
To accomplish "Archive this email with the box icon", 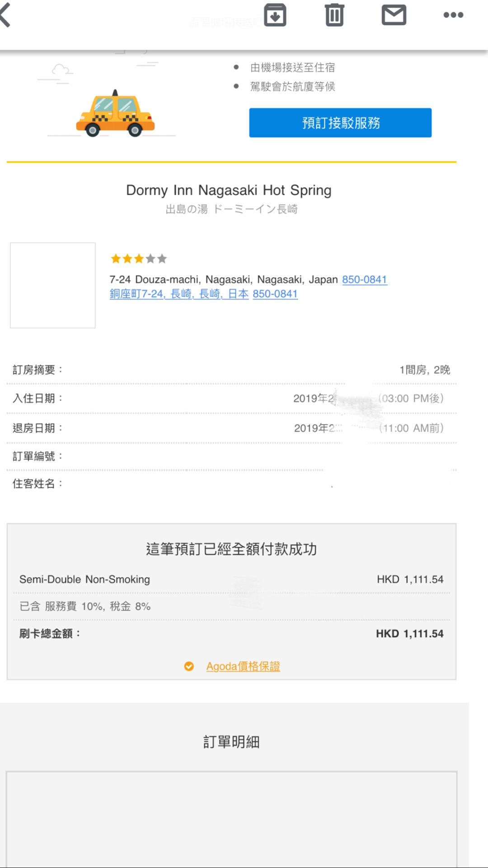I will coord(275,15).
